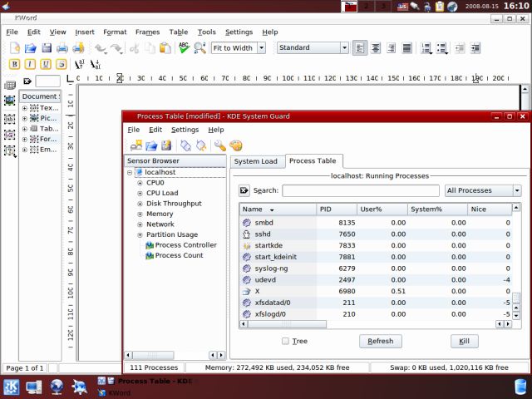Click the save icon in KWord toolbar
Viewport: 532px width, 399px height.
coord(47,48)
